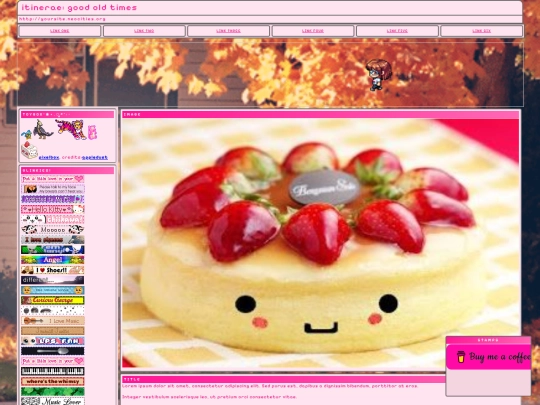Click the TOYBOX section header

point(68,114)
